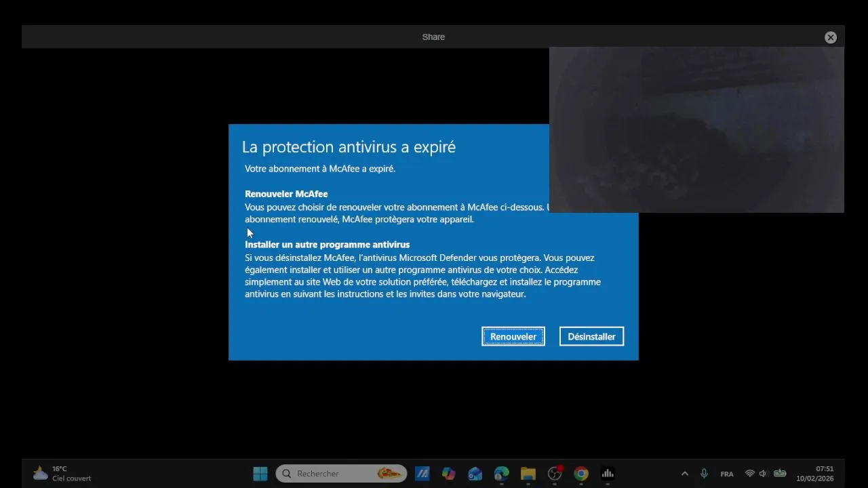Open Google Chrome from the taskbar
This screenshot has width=868, height=488.
coord(581,474)
